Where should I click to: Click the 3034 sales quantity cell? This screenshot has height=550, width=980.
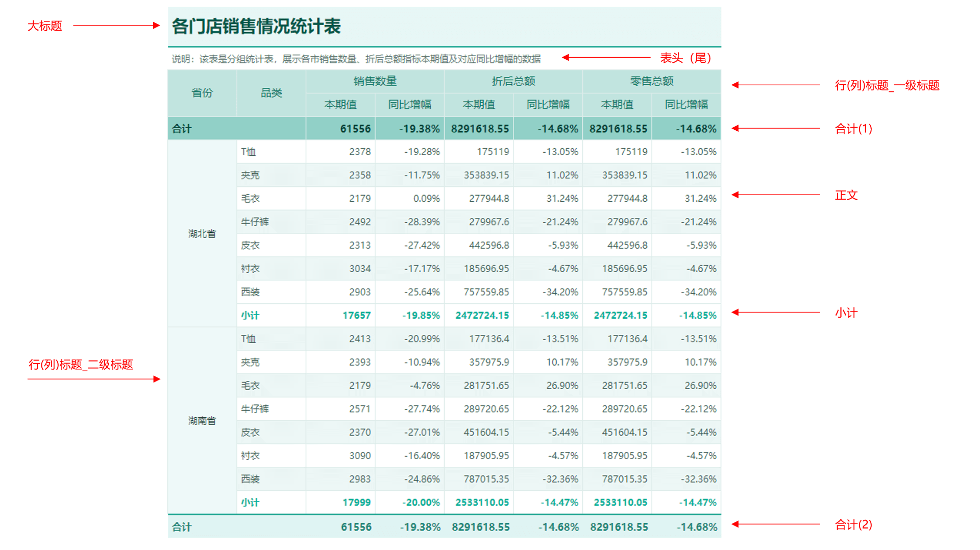[x=340, y=269]
